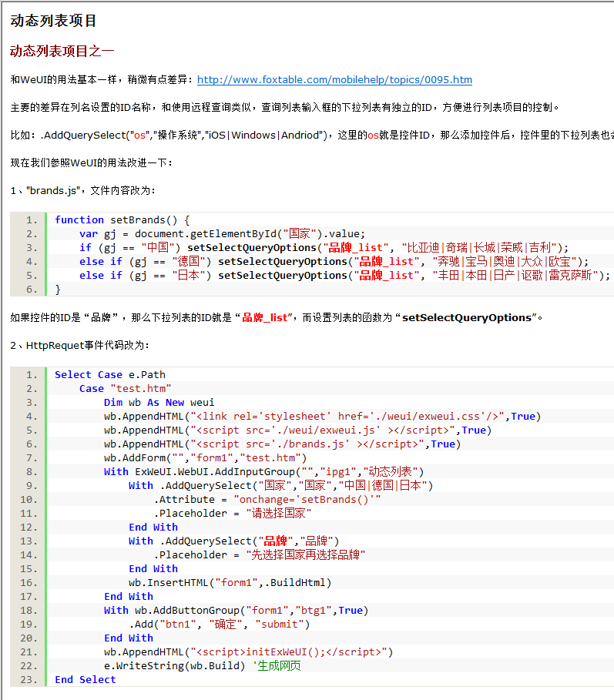Click the bold text setSelectQueryOptions in paragraph
This screenshot has width=614, height=700.
[x=467, y=318]
